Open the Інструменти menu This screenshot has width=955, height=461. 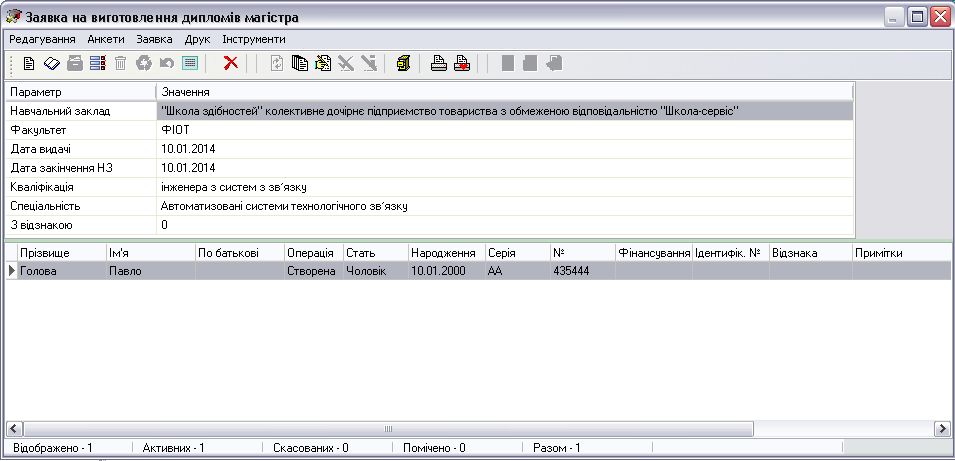click(254, 40)
